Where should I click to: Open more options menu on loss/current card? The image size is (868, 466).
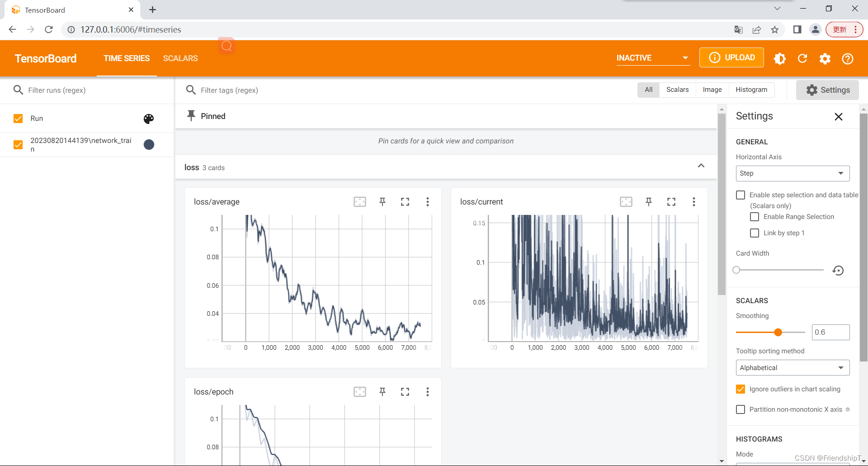point(694,202)
